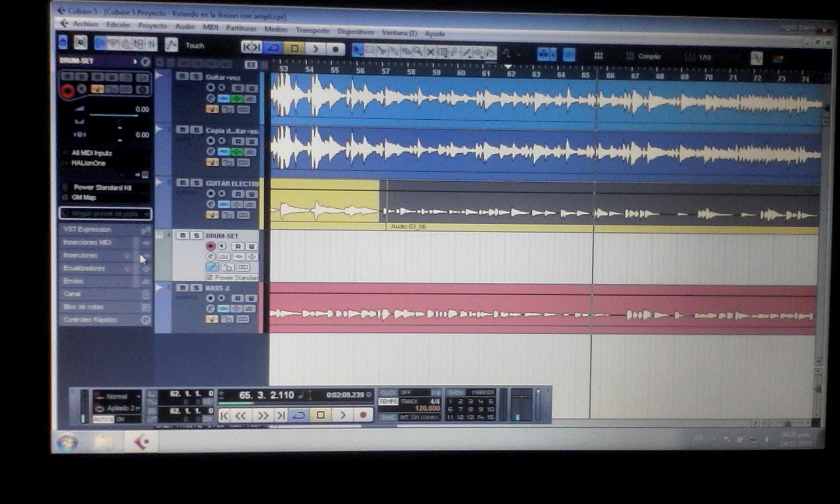The width and height of the screenshot is (840, 504).
Task: Pick the Glue tool in the toolbar
Action: tap(394, 51)
